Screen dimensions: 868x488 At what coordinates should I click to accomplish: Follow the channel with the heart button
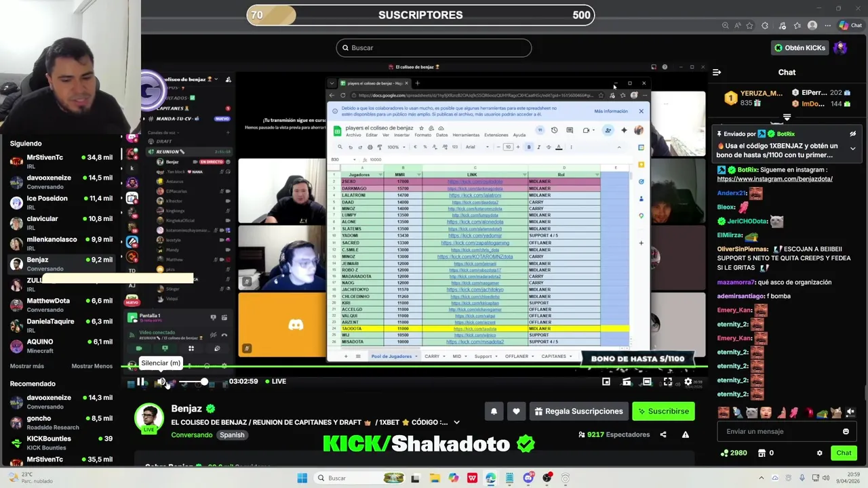(516, 411)
